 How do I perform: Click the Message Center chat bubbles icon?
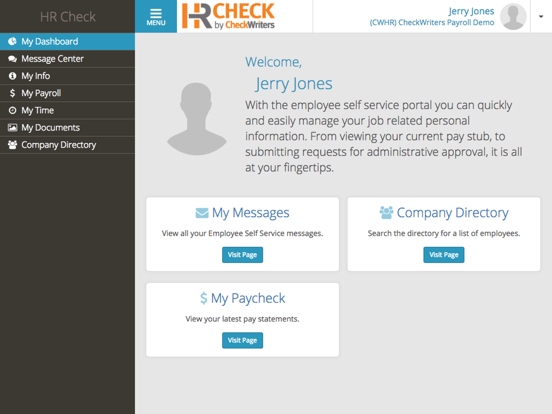pyautogui.click(x=12, y=59)
